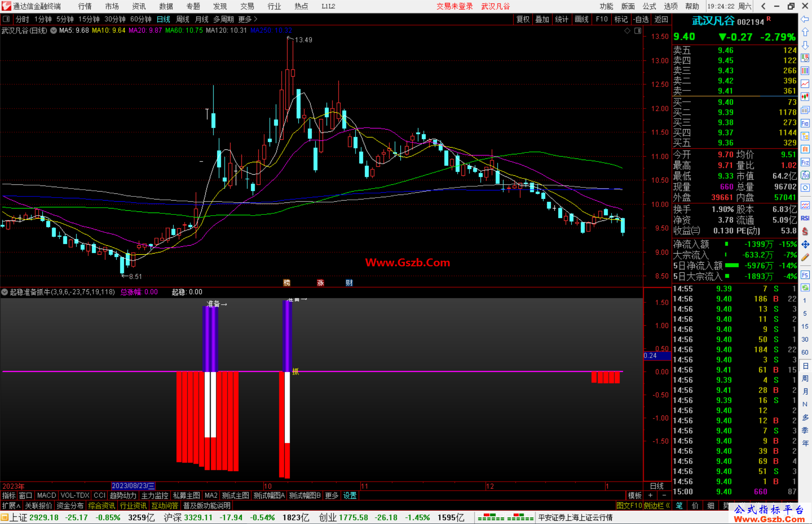812x524 pixels.
Task: Click the FS icon in right sidebar
Action: coord(805,275)
